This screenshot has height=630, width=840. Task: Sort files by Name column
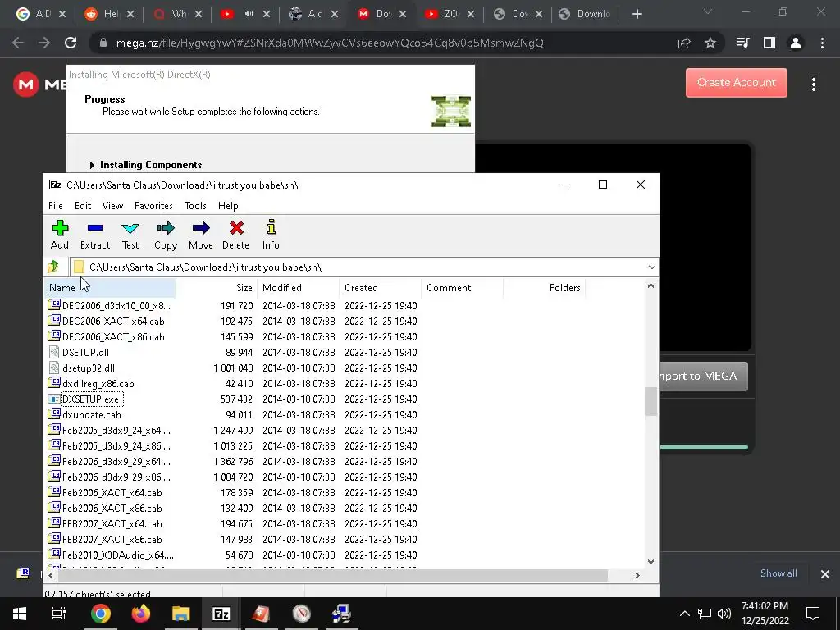coord(110,288)
